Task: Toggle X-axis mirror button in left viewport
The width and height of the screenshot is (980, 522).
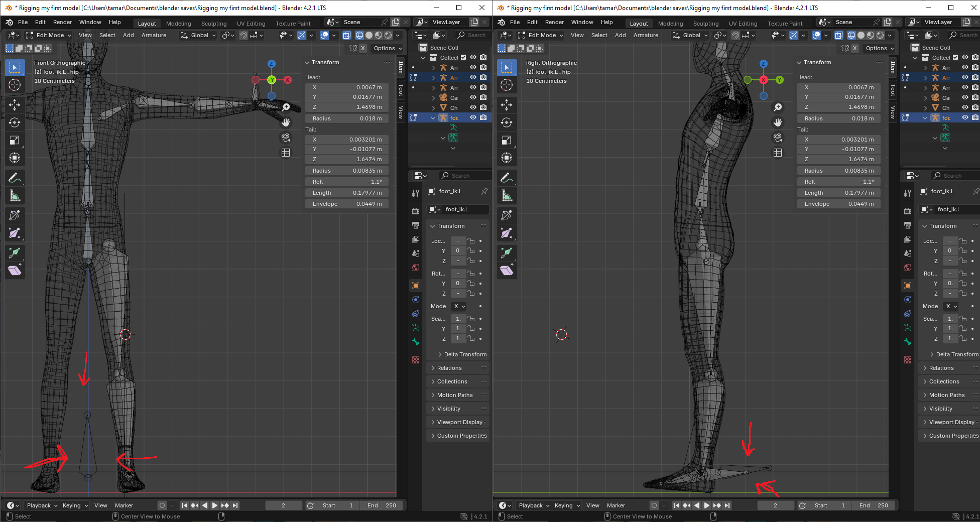Action: (362, 48)
